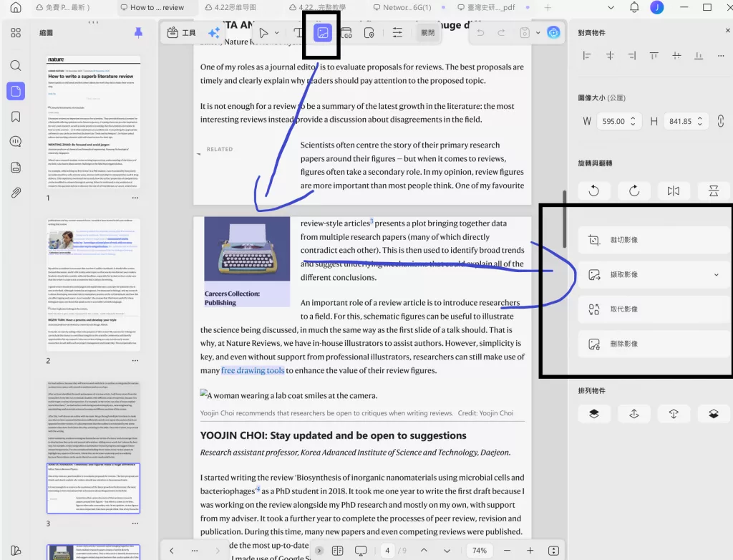
Task: Select the page marker location tool
Action: [369, 33]
